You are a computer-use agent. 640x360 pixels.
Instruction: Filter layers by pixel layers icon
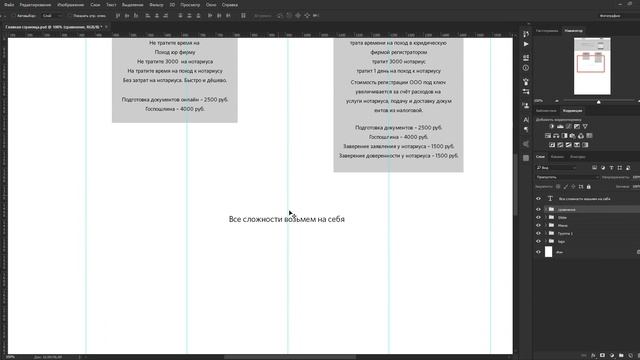[x=594, y=168]
